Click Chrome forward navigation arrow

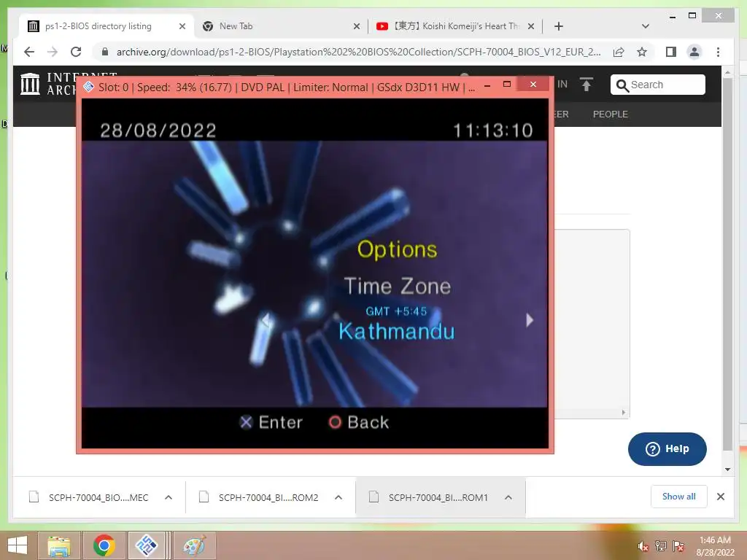53,52
